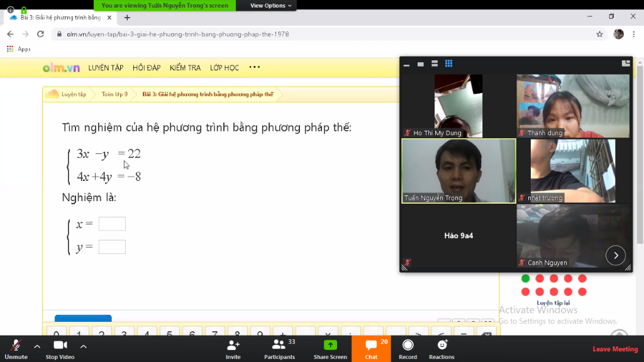Reload the page
The height and width of the screenshot is (362, 644).
pos(40,34)
